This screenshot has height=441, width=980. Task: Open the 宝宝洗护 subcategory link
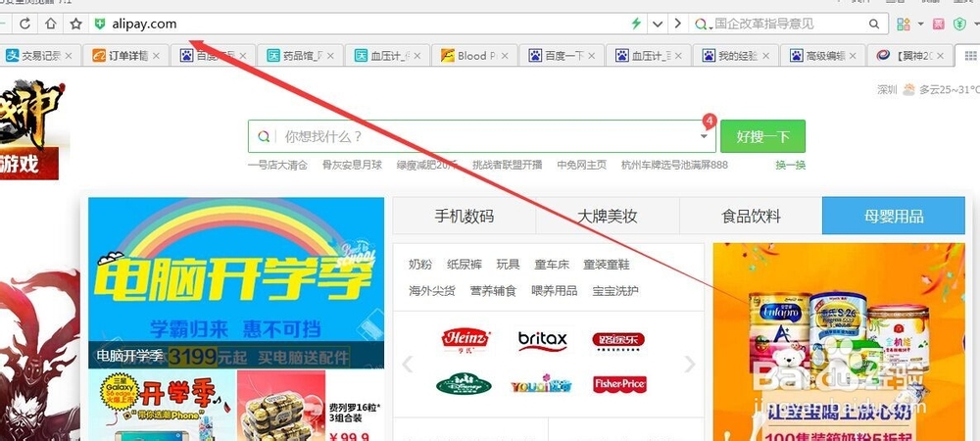point(615,290)
